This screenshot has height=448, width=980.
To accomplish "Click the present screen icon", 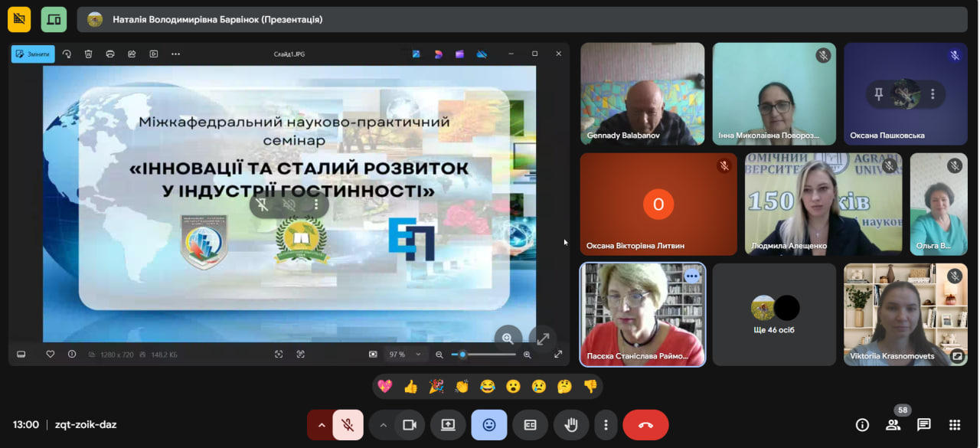I will point(448,425).
